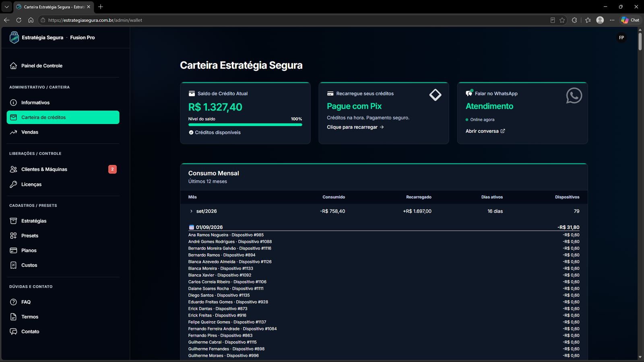Click the Planos card icon
Viewport: 644px width, 362px height.
(x=13, y=250)
